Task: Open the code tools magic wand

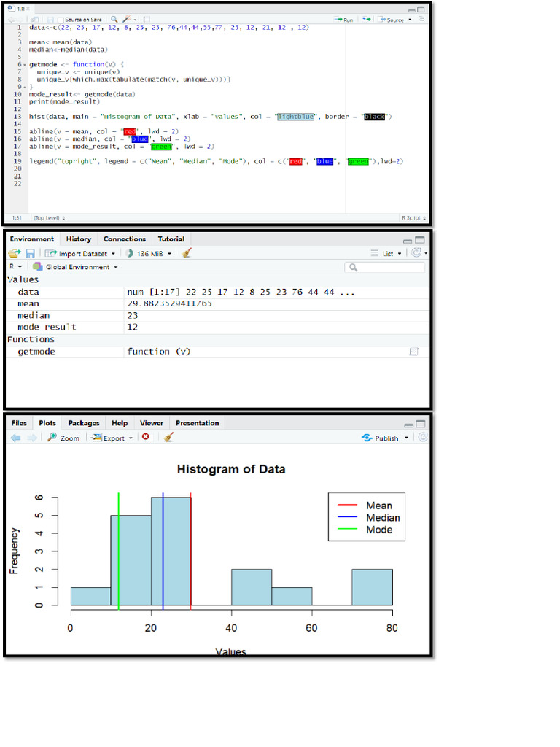Action: [128, 19]
